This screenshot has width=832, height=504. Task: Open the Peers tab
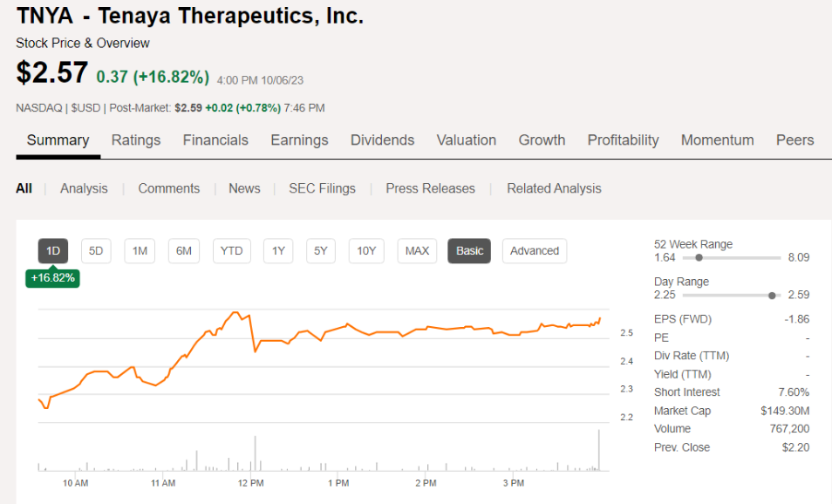click(794, 140)
